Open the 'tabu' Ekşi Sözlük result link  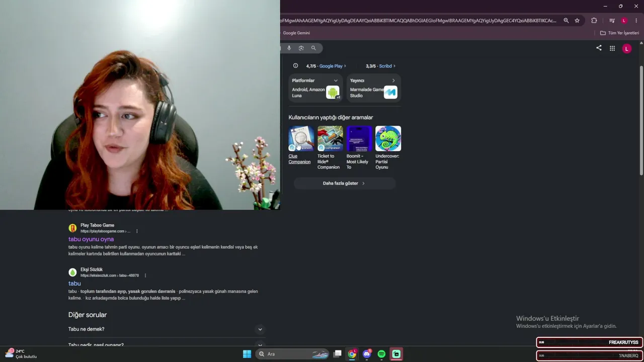point(74,284)
